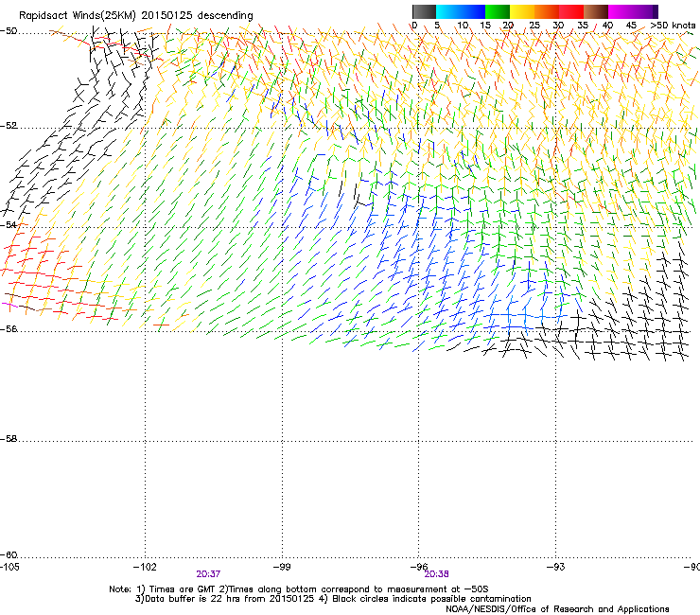
Task: Click the longitude label '-102'
Action: pos(145,567)
